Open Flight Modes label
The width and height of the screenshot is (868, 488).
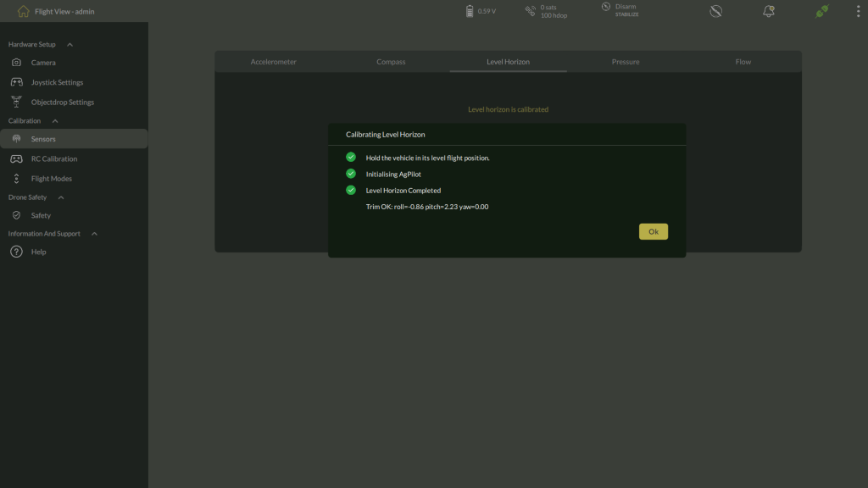(52, 179)
